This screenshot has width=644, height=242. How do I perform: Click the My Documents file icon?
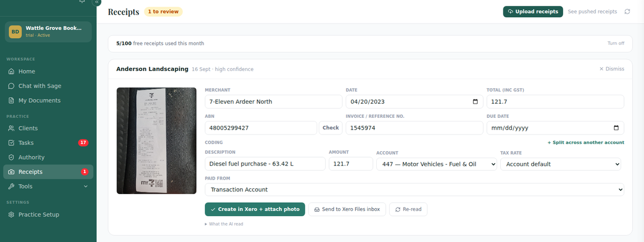click(x=12, y=101)
